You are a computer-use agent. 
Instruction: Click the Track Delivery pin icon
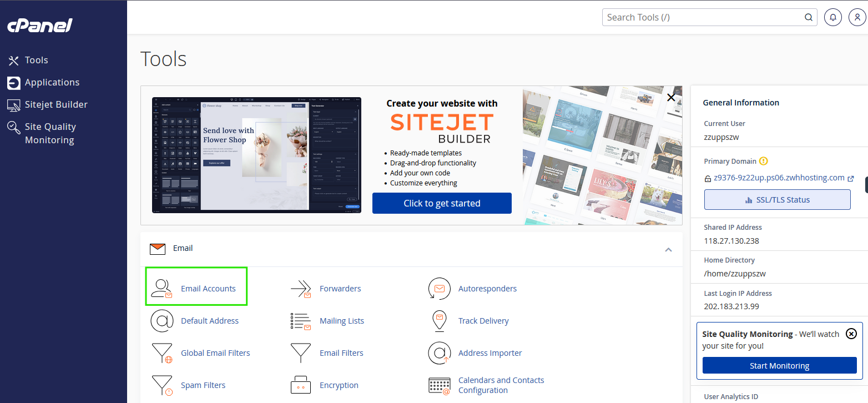439,321
